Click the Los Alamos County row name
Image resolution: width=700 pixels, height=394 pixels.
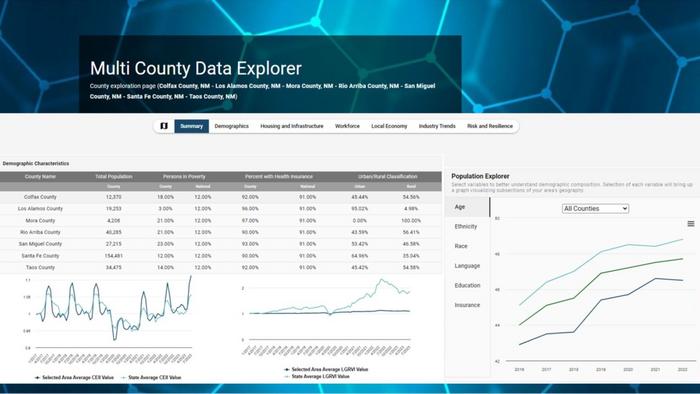pyautogui.click(x=40, y=208)
